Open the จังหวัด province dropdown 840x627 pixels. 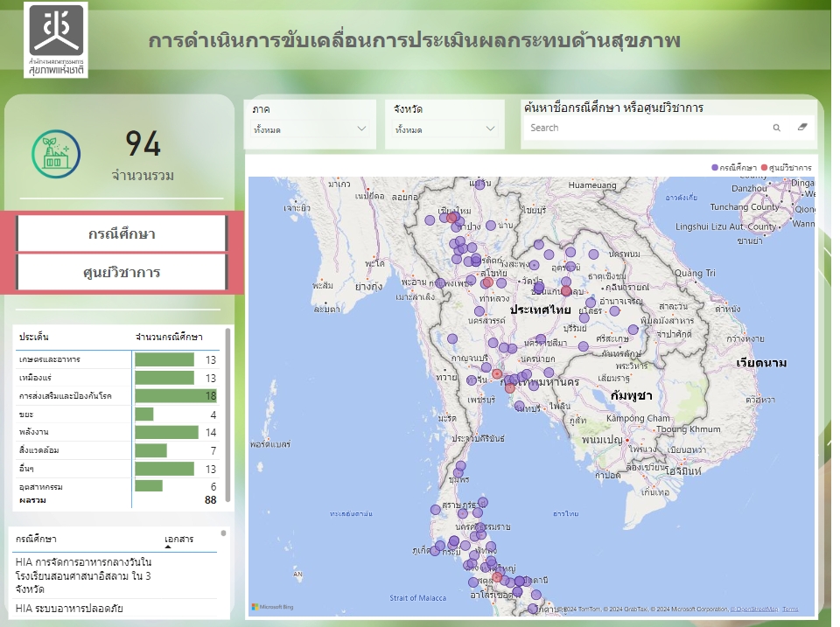444,129
